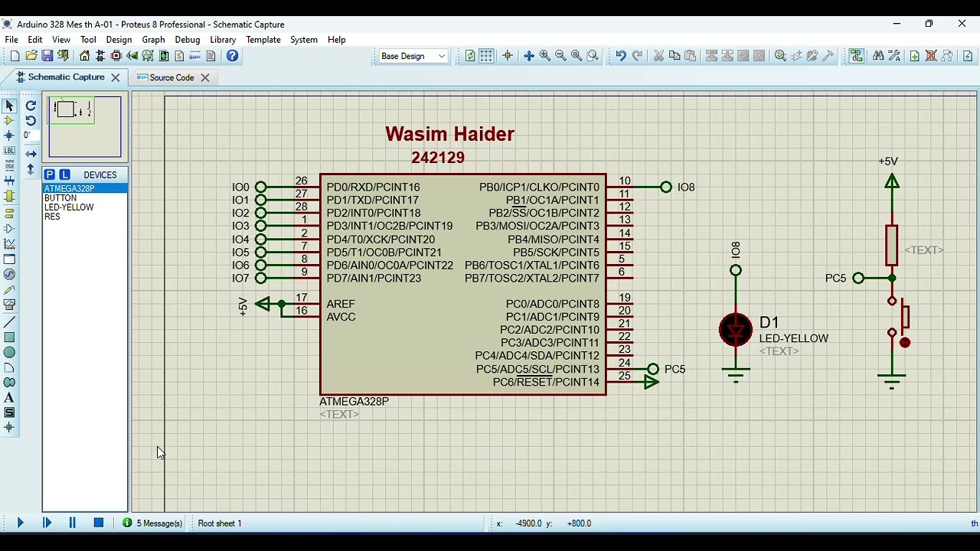Redraw the display with the refresh icon
This screenshot has height=551, width=980.
[470, 56]
